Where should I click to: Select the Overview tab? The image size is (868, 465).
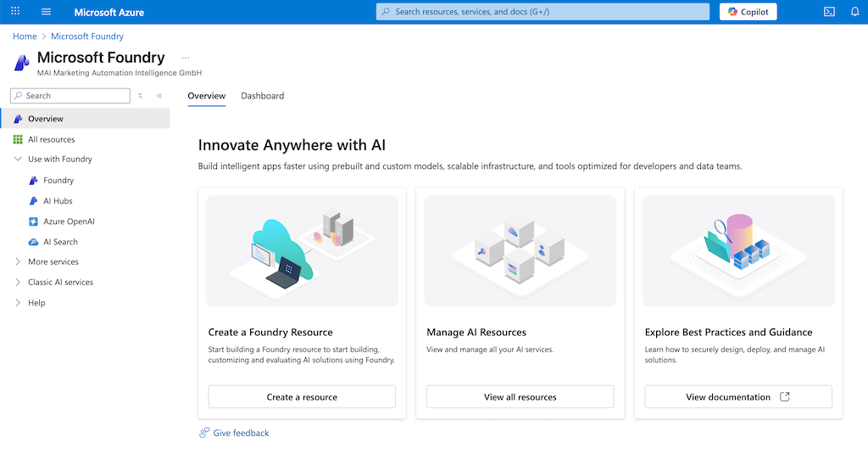(206, 96)
